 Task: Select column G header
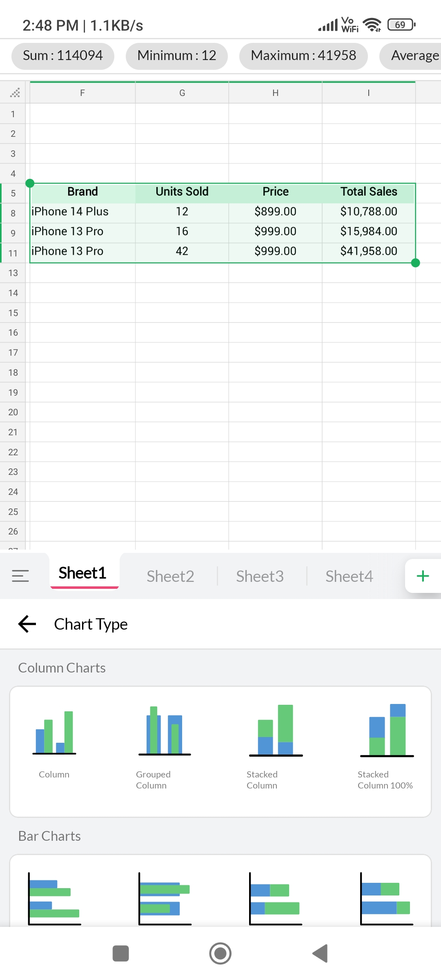pyautogui.click(x=182, y=93)
